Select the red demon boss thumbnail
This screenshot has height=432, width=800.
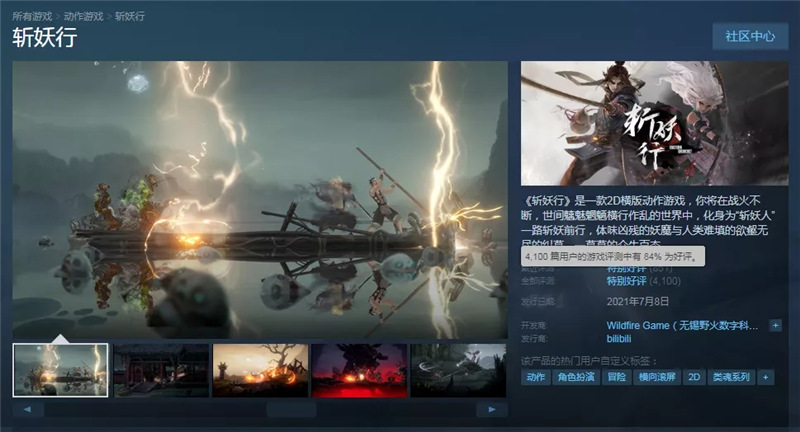(x=359, y=370)
